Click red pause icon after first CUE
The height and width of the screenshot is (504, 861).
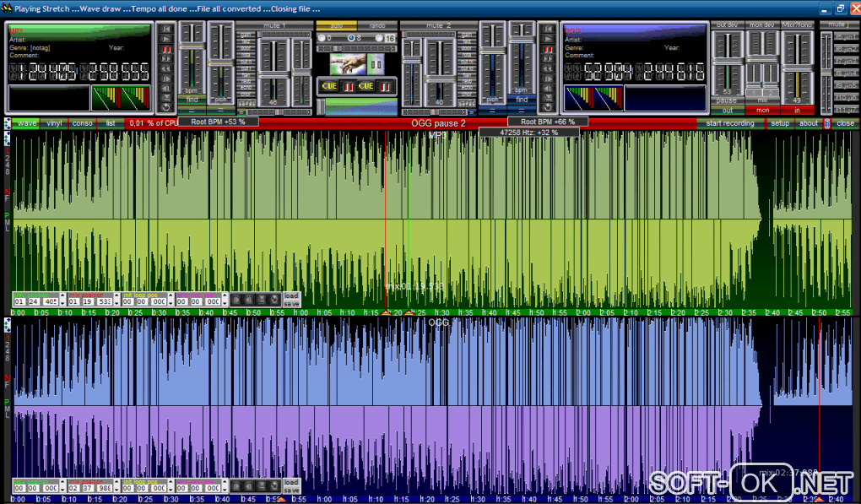click(349, 86)
